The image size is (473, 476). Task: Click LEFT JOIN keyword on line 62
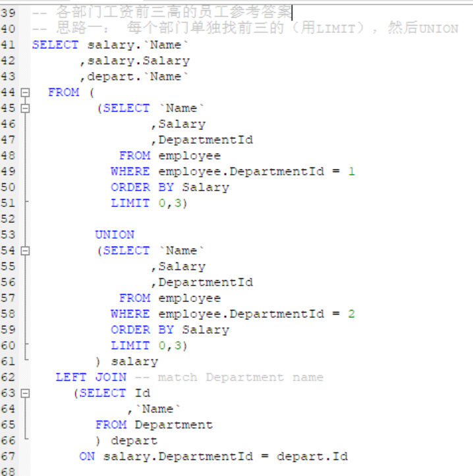click(91, 377)
